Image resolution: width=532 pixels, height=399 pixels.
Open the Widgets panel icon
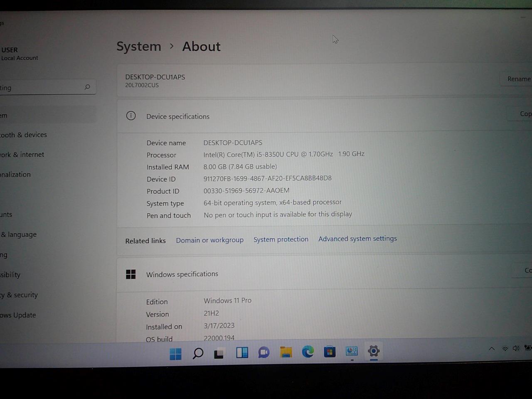point(242,352)
